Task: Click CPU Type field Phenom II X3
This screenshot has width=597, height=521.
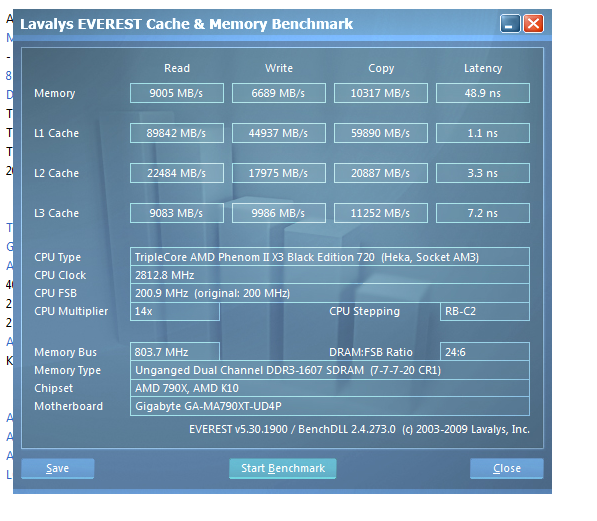Action: (330, 257)
